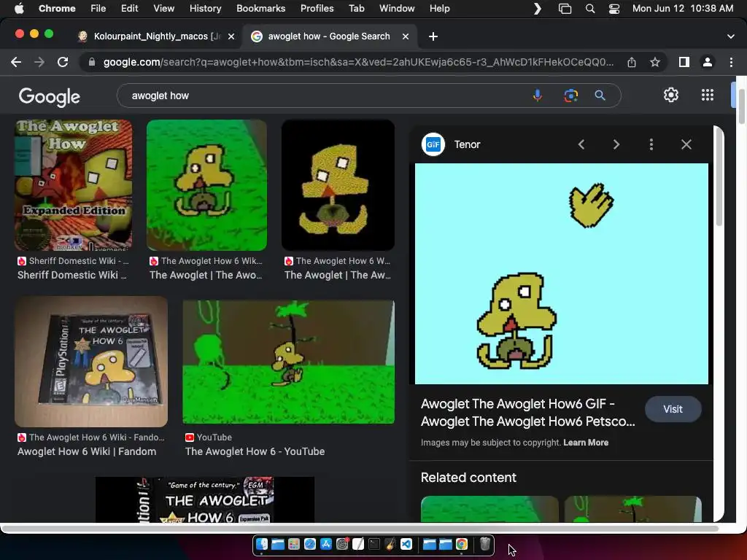Viewport: 747px width, 560px height.
Task: Close the image preview panel
Action: (686, 144)
